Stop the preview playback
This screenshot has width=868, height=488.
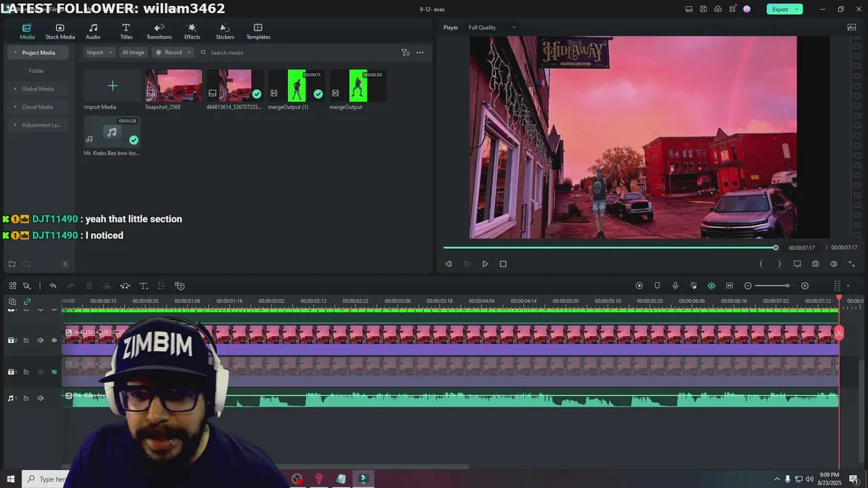click(503, 264)
